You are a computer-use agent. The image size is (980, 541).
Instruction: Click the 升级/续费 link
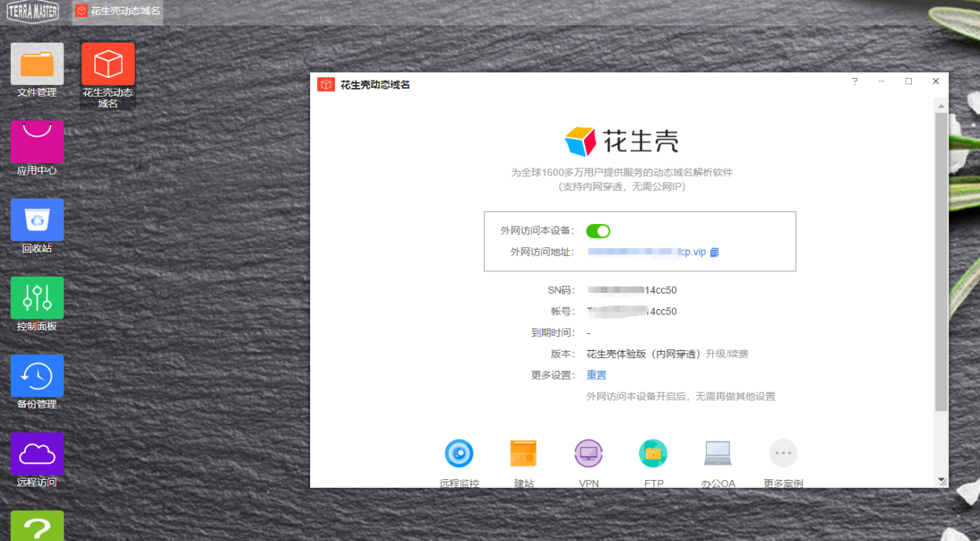point(726,354)
